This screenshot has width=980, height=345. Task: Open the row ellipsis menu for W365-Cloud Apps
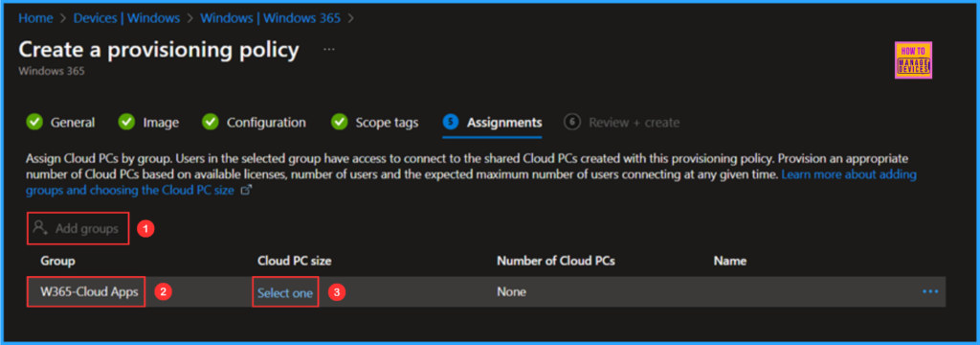(930, 291)
